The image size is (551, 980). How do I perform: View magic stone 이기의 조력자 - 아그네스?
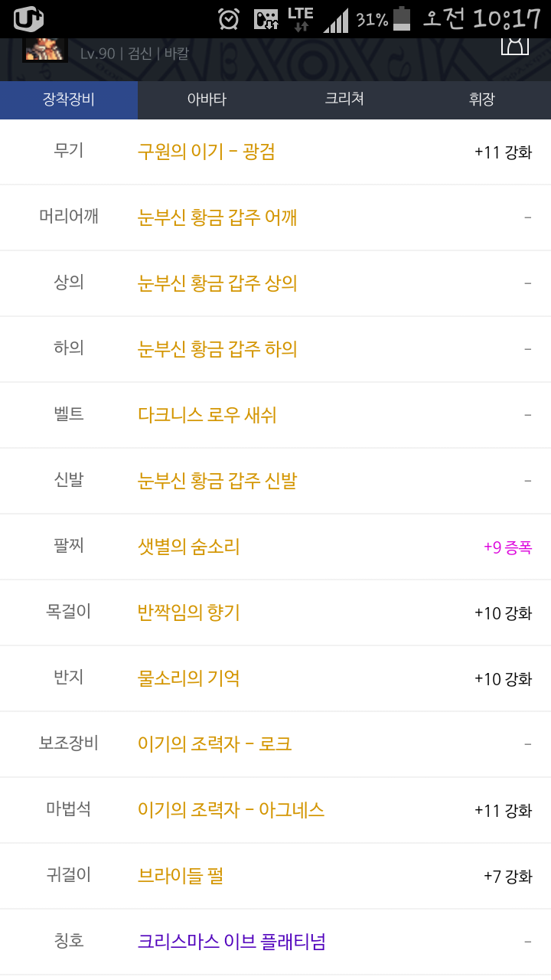pos(231,810)
